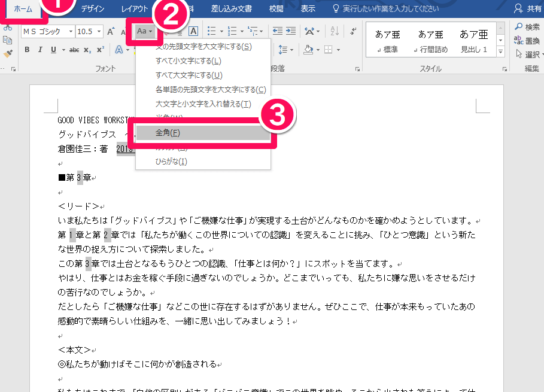Click the 共有 share button

click(x=528, y=8)
